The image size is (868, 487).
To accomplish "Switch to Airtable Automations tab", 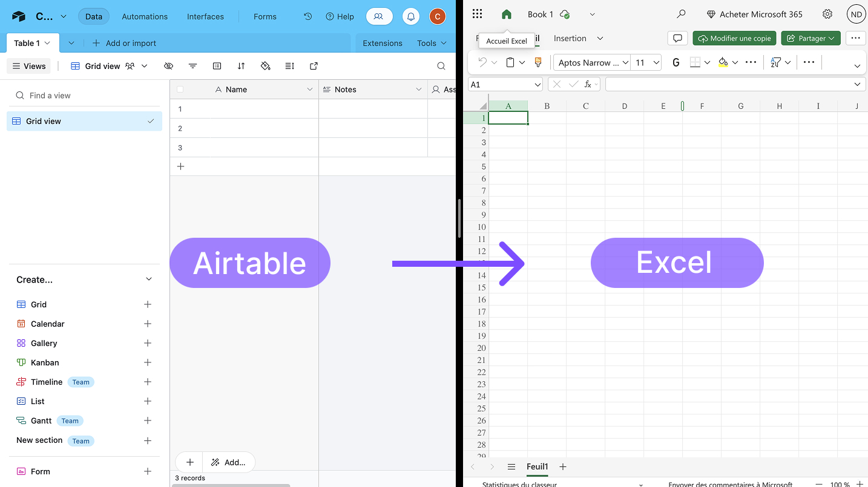I will pyautogui.click(x=145, y=16).
